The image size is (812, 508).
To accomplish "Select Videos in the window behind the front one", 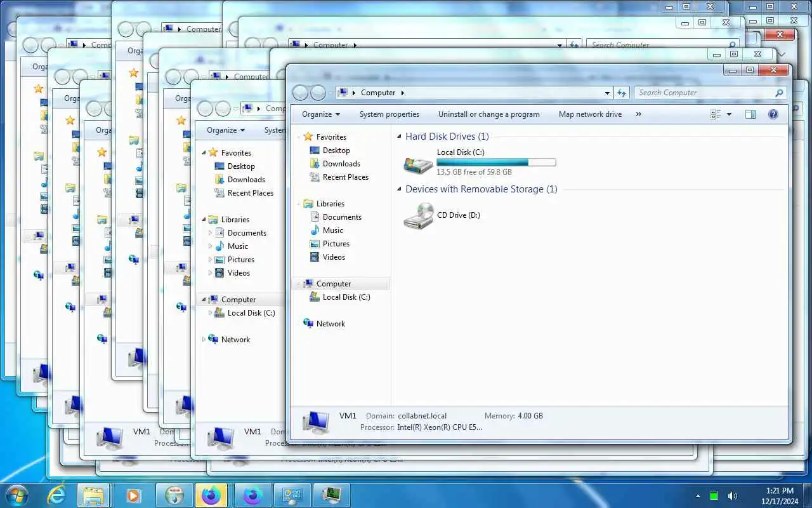I will [239, 273].
